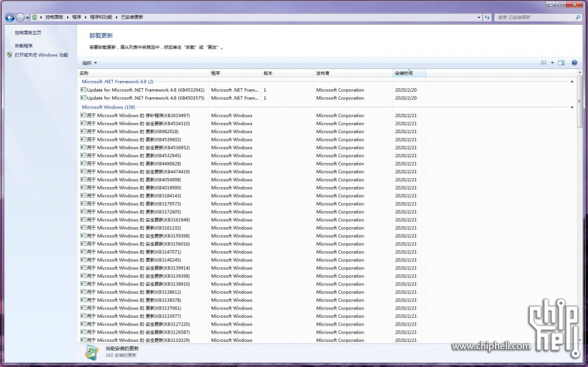Select security update row KB3139914
The image size is (588, 367).
(x=253, y=268)
